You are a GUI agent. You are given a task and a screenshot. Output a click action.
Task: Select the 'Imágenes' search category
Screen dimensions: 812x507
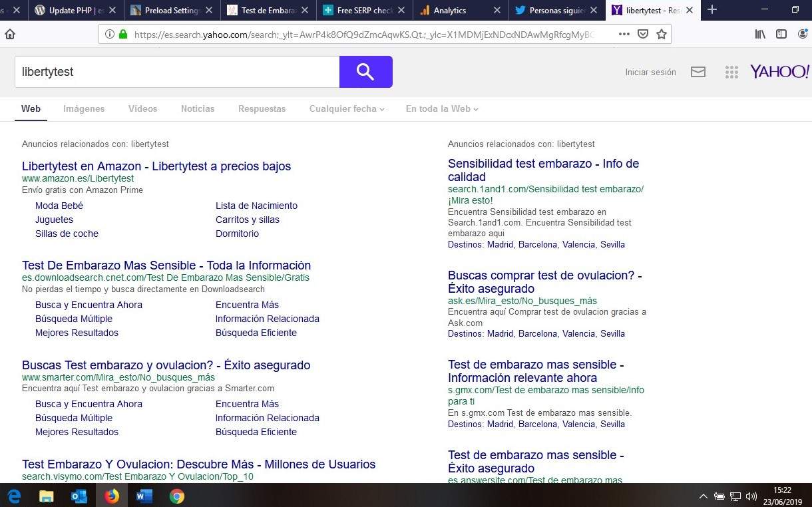click(84, 108)
